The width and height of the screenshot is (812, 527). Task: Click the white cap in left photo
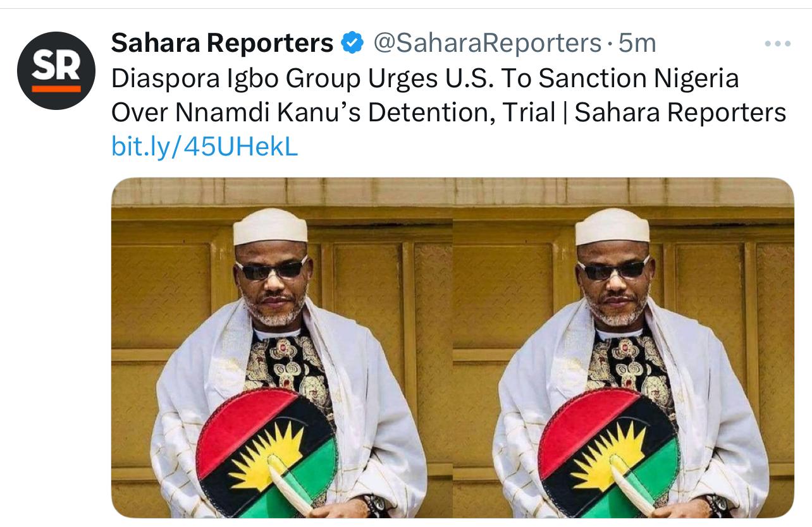[270, 226]
